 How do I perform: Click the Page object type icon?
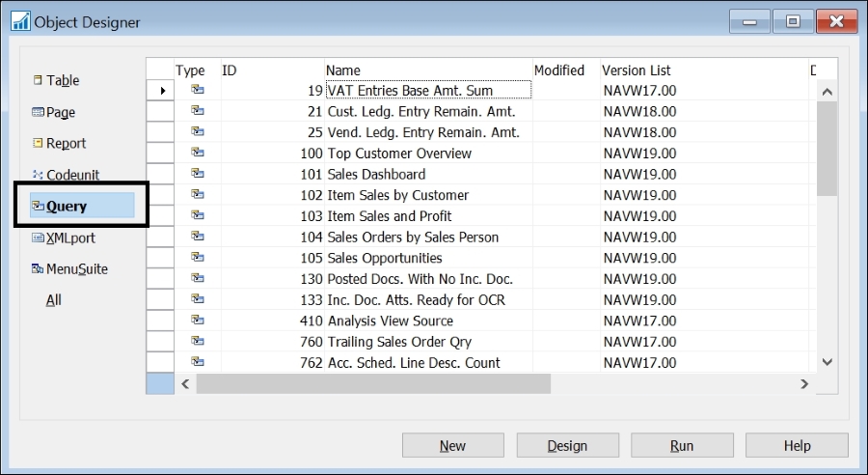(38, 112)
